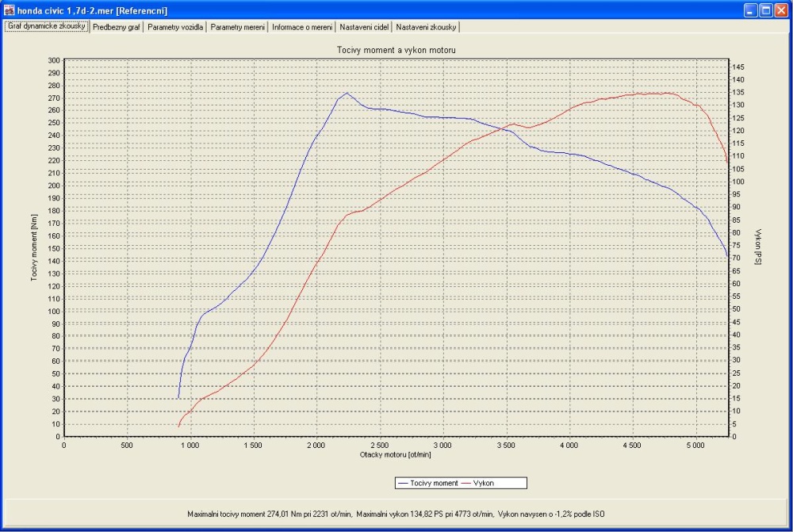Close the honda civic measurement window
793x532 pixels.
782,10
